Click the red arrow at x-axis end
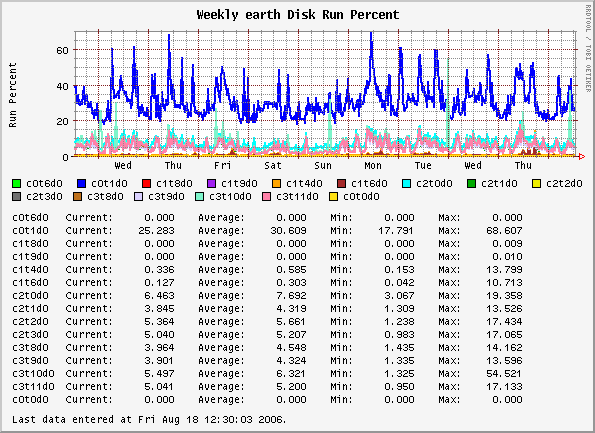 pyautogui.click(x=582, y=156)
